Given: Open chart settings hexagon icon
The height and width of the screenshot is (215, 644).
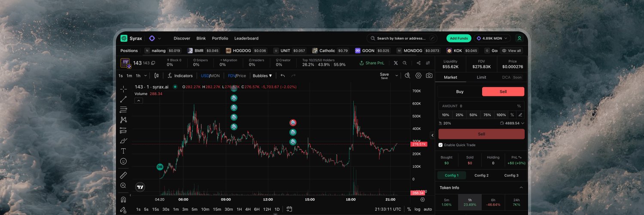Looking at the screenshot, I should tap(419, 76).
